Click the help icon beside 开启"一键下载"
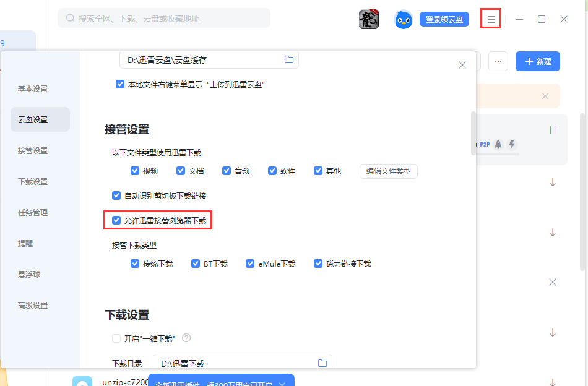This screenshot has height=386, width=588. (186, 338)
